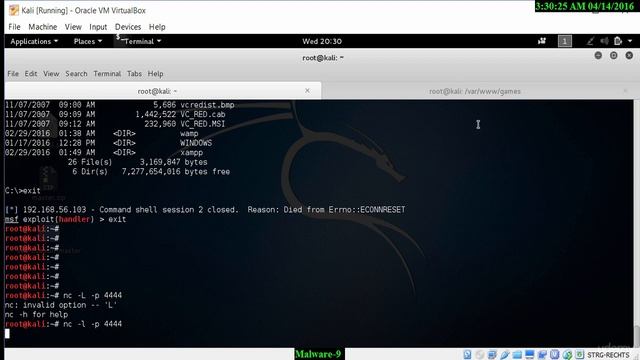
Task: Open the terminal Edit menu
Action: [31, 74]
